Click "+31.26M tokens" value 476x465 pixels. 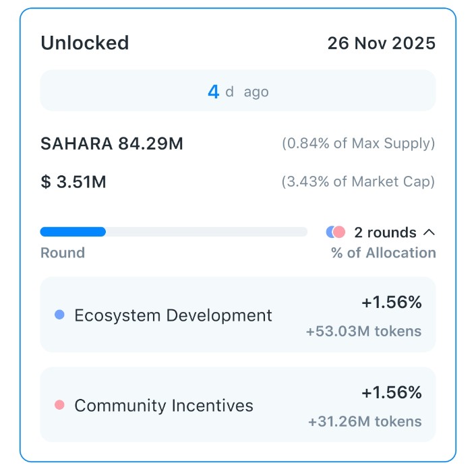[x=365, y=422]
